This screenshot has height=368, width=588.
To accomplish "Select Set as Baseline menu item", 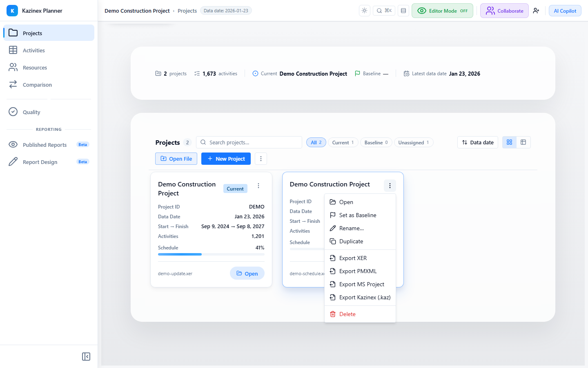I will (x=360, y=215).
